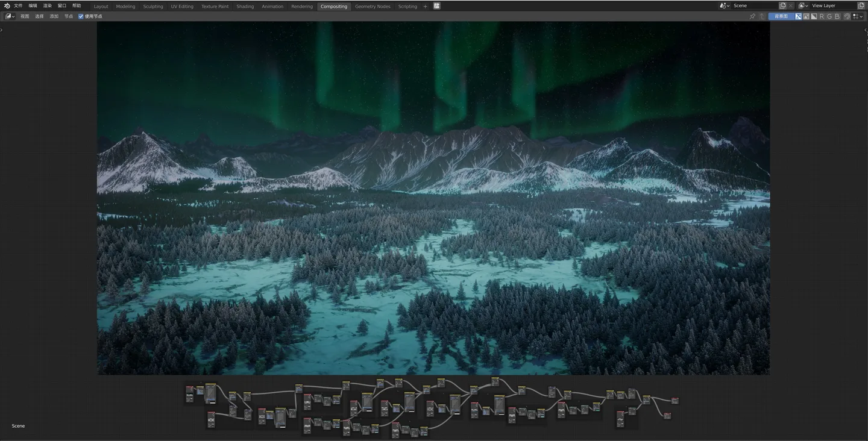
Task: Switch to the Rendering workspace tab
Action: pyautogui.click(x=302, y=6)
